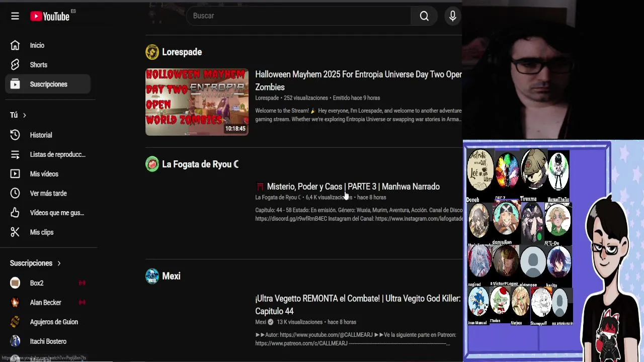Click Listas de reproducc... label
The width and height of the screenshot is (644, 362).
58,154
